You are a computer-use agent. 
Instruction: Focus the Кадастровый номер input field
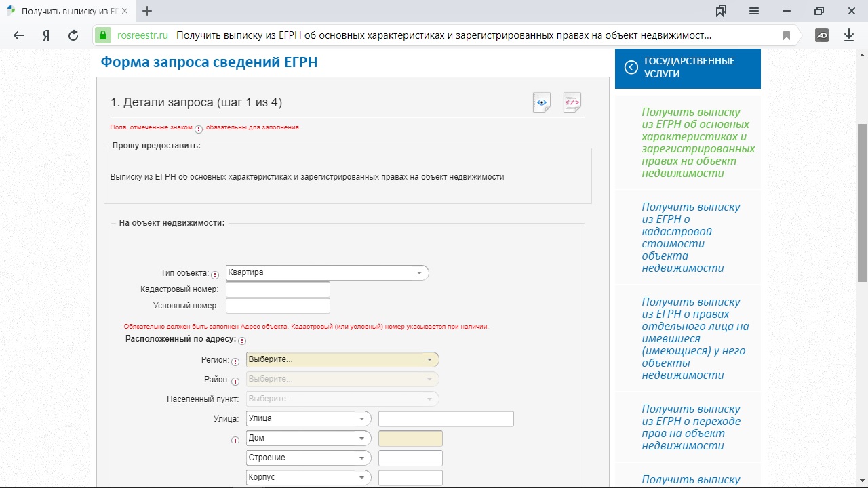278,289
